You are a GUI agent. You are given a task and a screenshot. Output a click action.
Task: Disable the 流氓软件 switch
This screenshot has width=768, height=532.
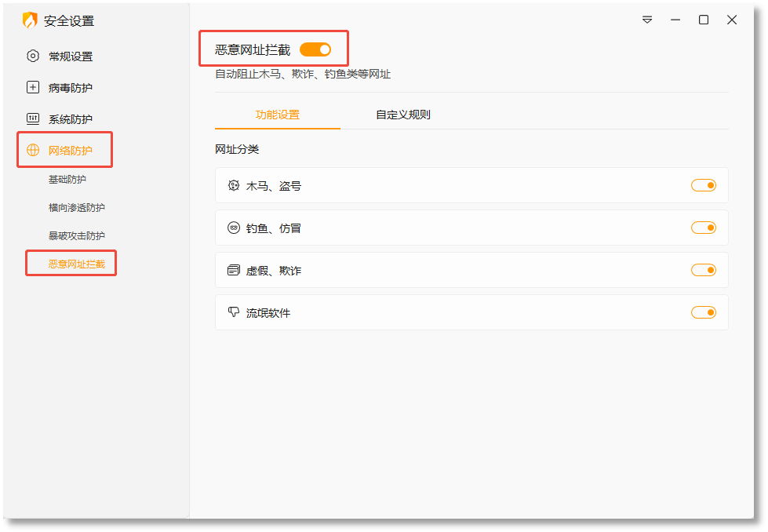704,312
